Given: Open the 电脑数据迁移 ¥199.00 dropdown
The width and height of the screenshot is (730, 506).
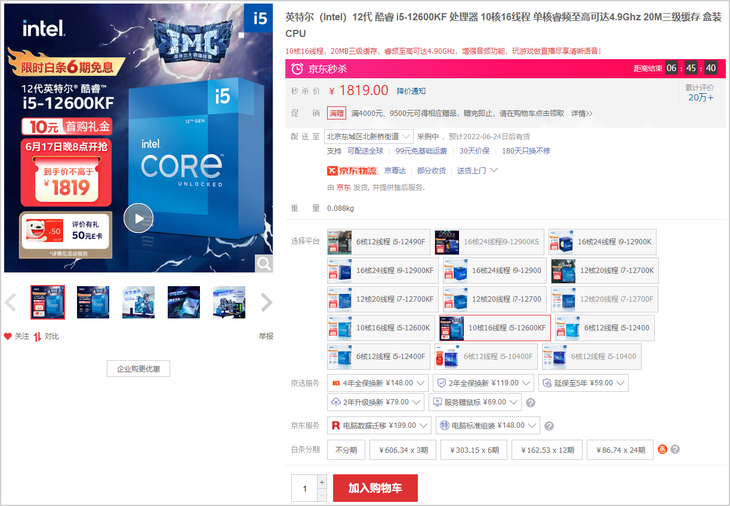Looking at the screenshot, I should [x=379, y=425].
